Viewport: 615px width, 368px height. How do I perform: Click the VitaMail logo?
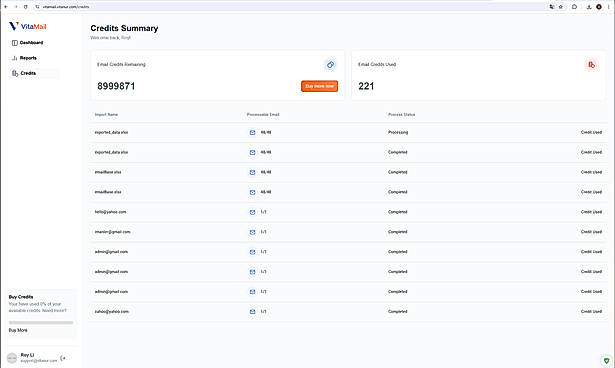click(x=27, y=26)
